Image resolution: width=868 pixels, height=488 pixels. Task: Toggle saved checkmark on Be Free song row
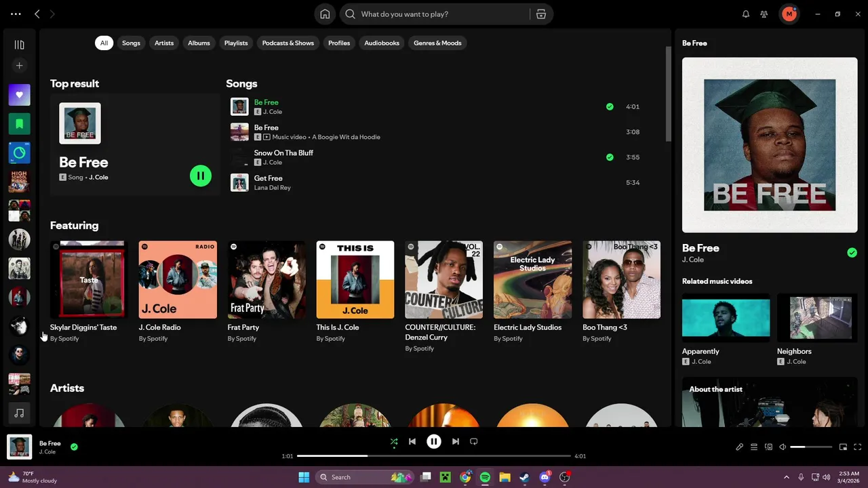[610, 106]
